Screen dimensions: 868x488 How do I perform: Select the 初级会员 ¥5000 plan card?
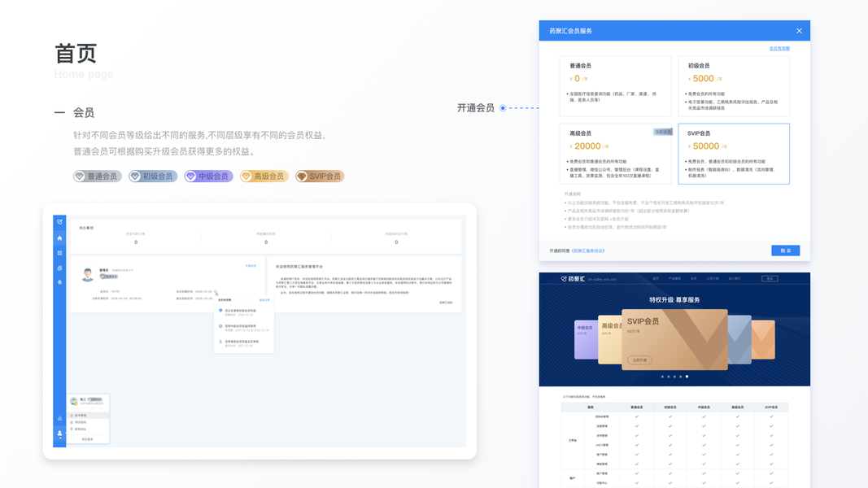(734, 85)
